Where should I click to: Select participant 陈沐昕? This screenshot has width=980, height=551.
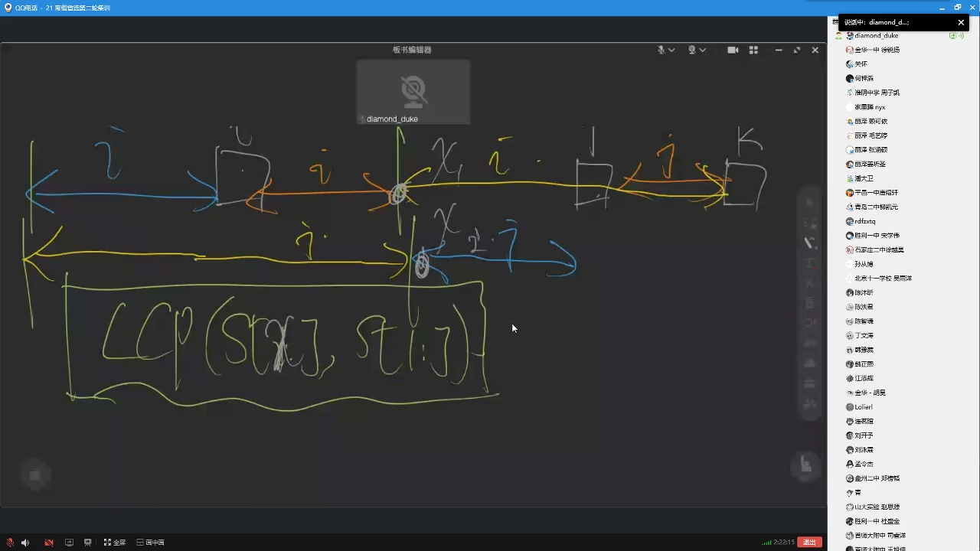(864, 292)
